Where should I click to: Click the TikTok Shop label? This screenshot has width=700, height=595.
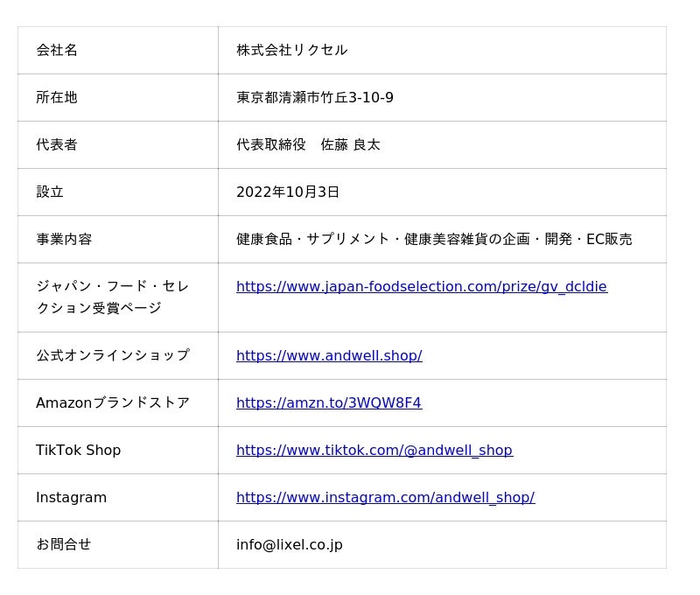point(78,450)
